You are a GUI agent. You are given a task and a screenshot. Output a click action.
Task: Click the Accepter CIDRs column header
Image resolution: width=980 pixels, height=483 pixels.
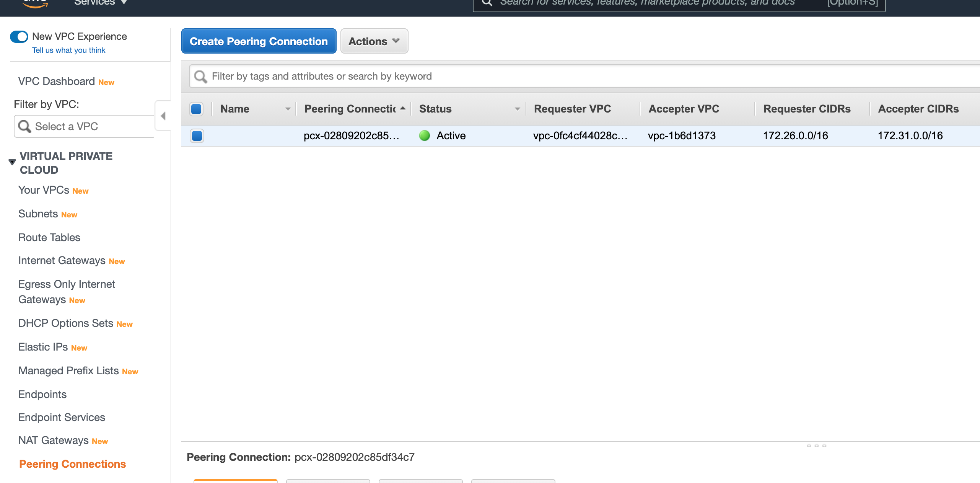(x=918, y=109)
